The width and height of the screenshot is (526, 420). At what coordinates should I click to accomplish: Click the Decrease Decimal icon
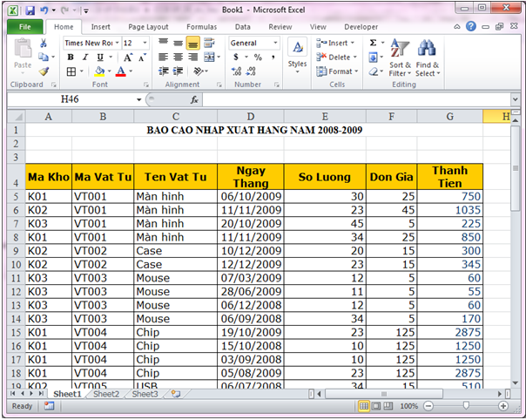point(251,71)
